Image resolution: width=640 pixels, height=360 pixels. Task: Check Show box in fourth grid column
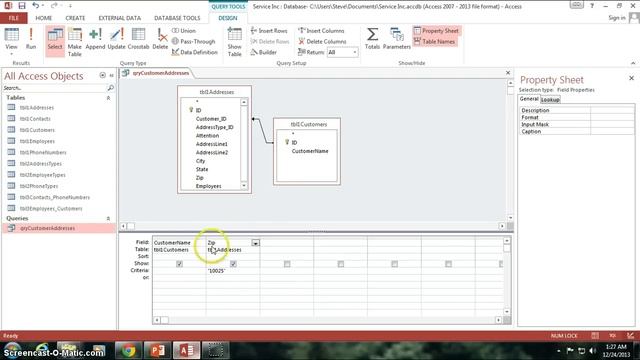coord(341,264)
